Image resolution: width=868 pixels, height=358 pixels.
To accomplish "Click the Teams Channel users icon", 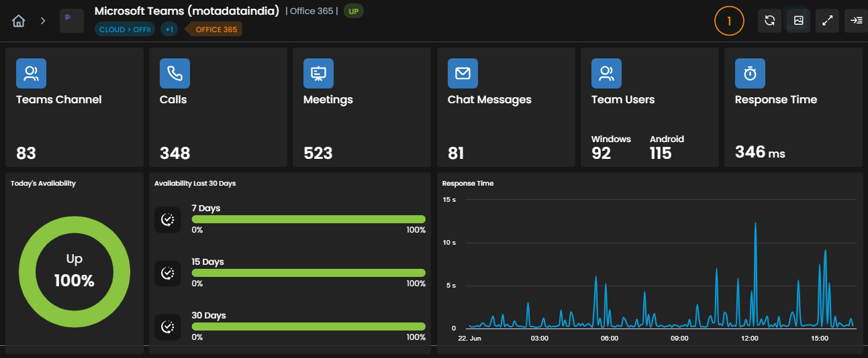I will pyautogui.click(x=31, y=74).
